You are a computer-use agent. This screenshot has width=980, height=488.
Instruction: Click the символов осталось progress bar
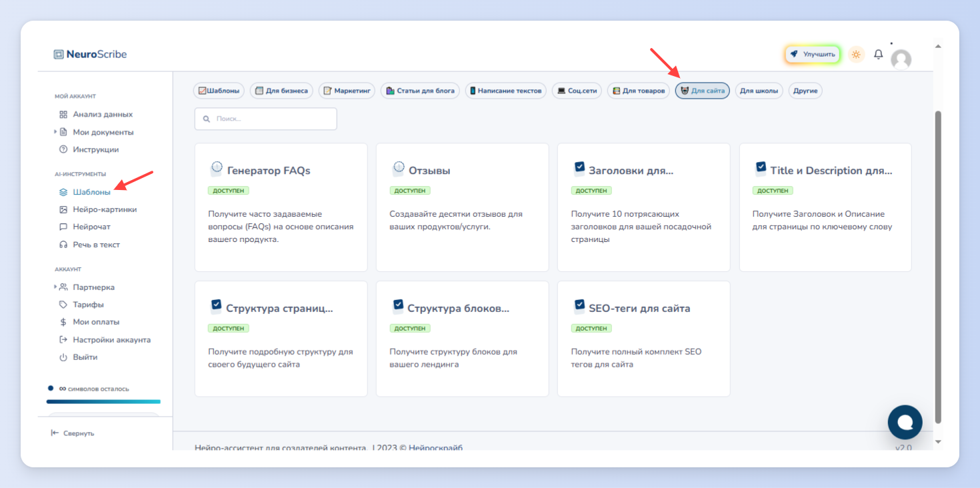[x=103, y=401]
